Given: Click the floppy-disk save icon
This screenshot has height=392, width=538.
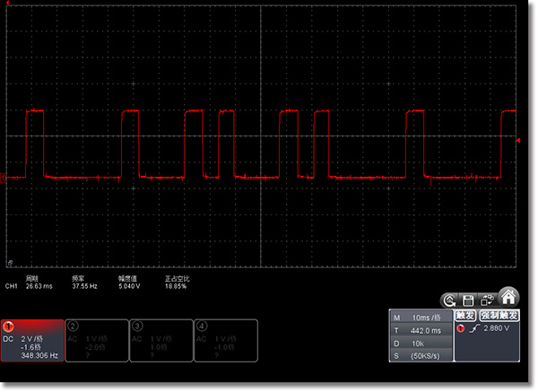Looking at the screenshot, I should [470, 302].
